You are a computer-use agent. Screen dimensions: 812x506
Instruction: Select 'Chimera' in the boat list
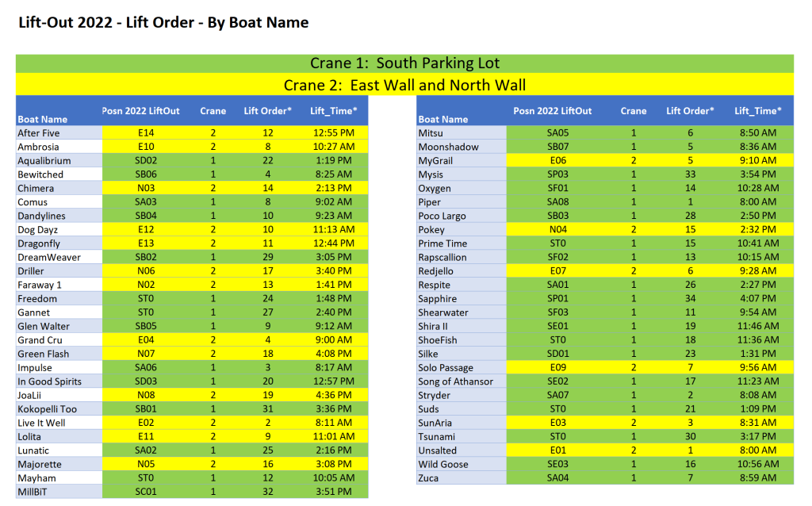pyautogui.click(x=36, y=189)
